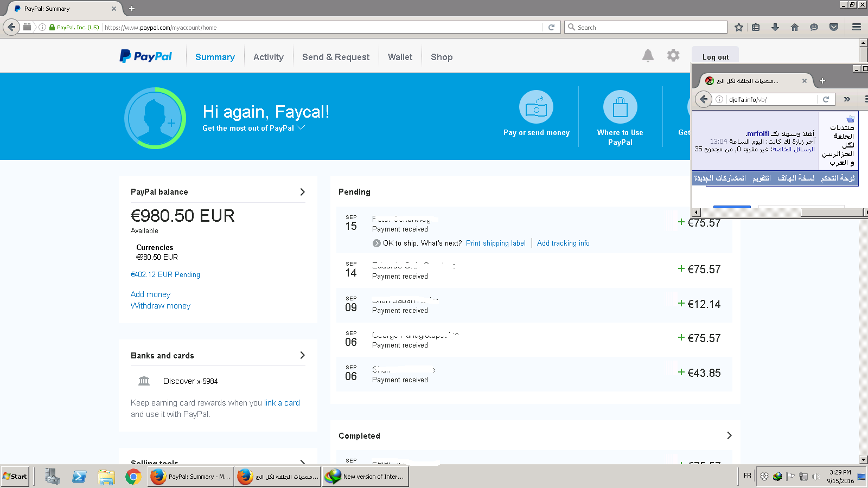Click the mrfoifi username link in djelfa
Screen dimensions: 868x488
[x=757, y=133]
